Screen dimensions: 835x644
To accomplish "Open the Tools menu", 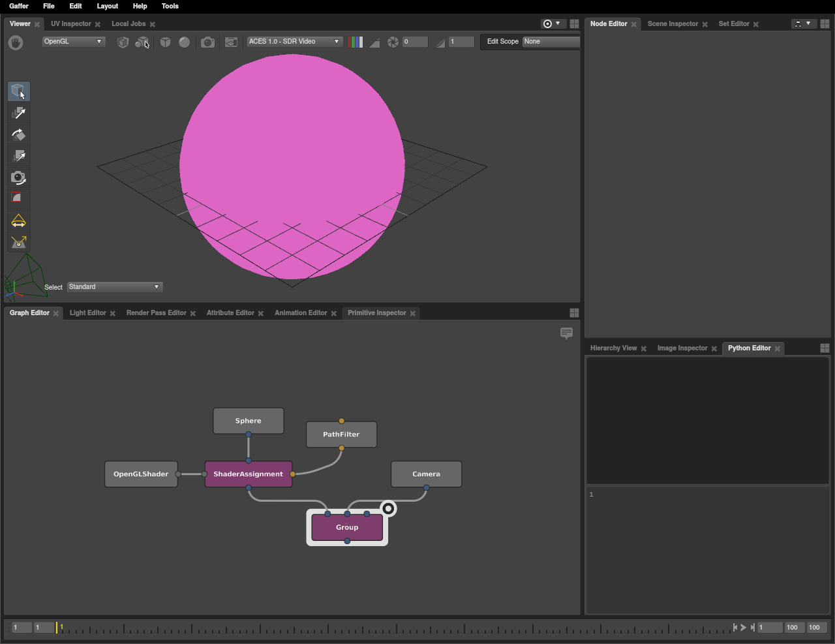I will click(170, 6).
